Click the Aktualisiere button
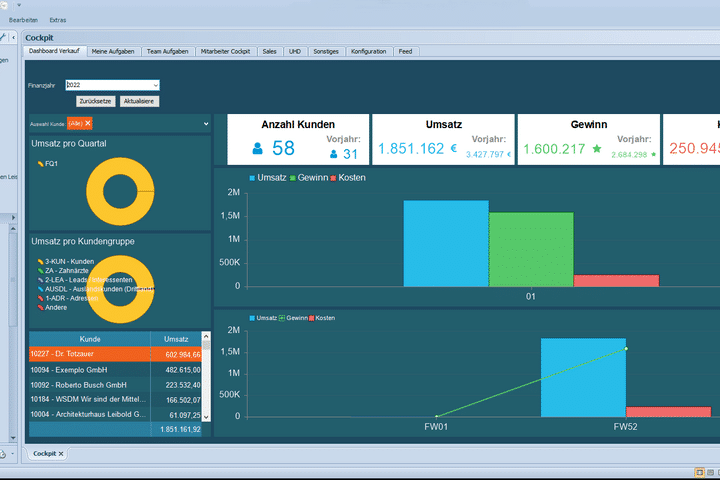 [x=139, y=101]
